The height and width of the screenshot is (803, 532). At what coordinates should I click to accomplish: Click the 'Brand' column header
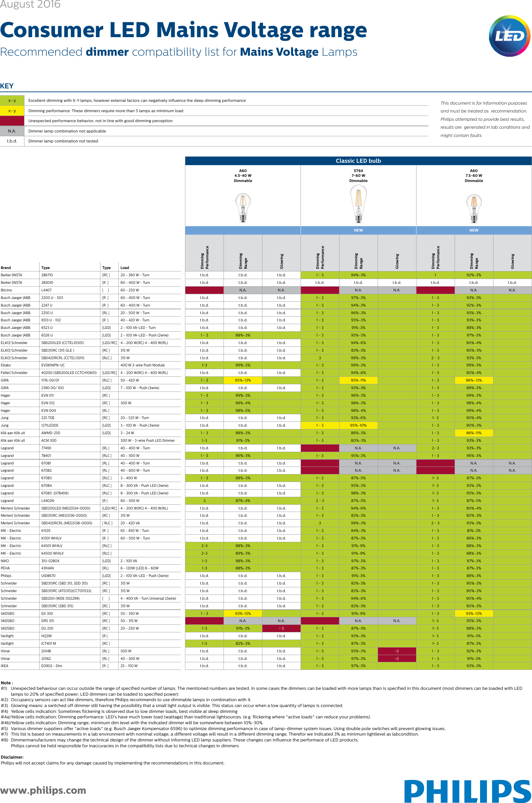[x=6, y=268]
